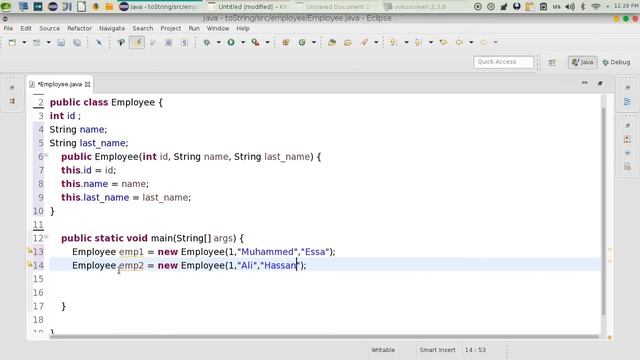Click the "14 : 53" cursor position status
This screenshot has width=640, height=360.
tap(475, 350)
